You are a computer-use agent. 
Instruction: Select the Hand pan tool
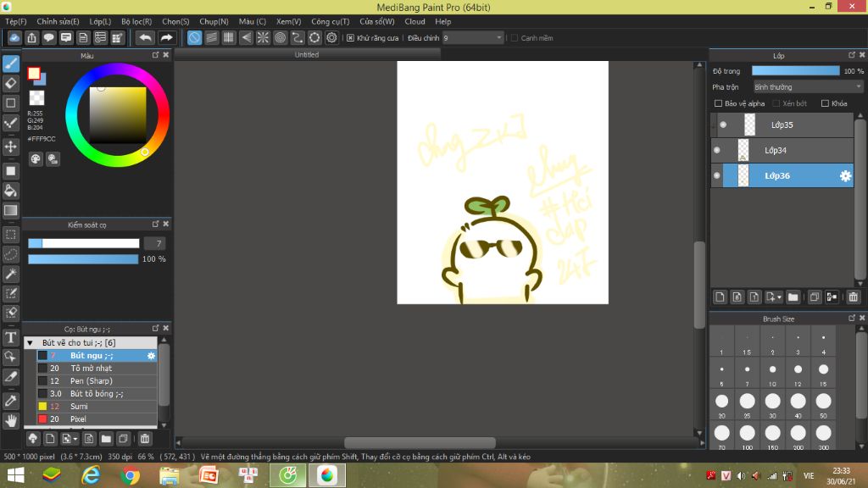pyautogui.click(x=11, y=420)
